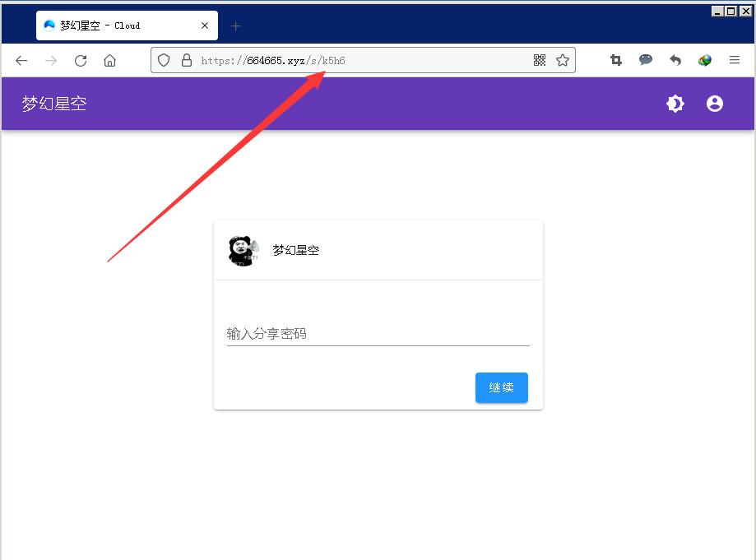Open the screenshot crop tool

pyautogui.click(x=616, y=60)
